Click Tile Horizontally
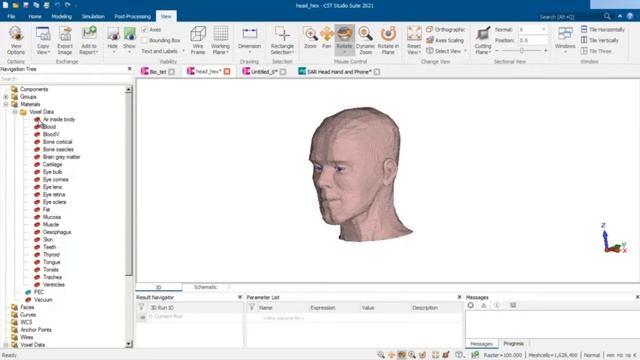This screenshot has width=640, height=360. coord(602,29)
